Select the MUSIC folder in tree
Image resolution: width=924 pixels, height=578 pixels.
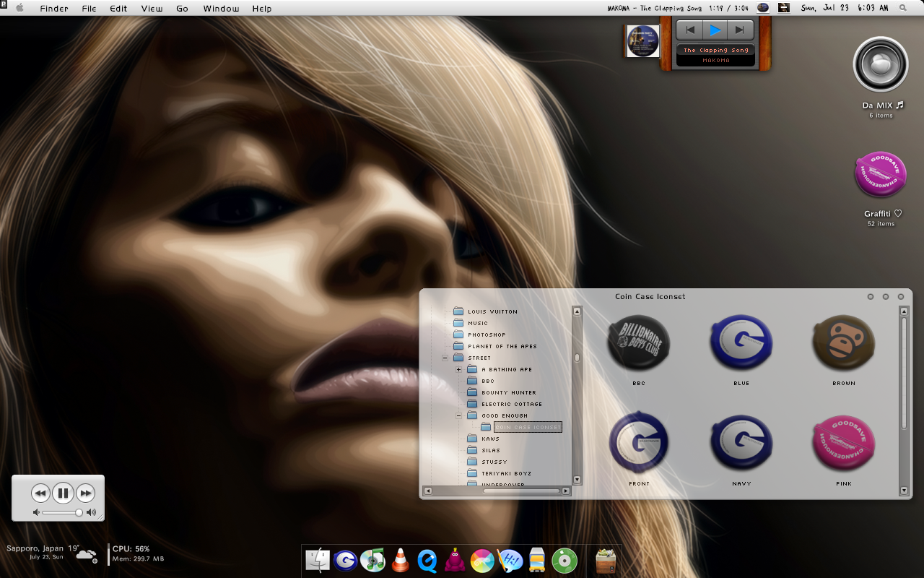[471, 323]
